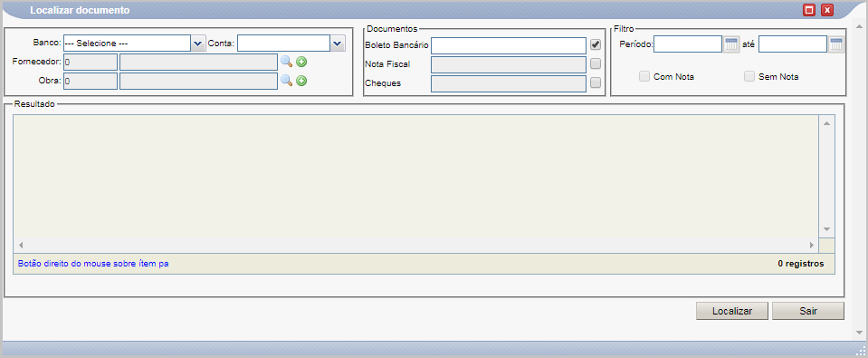The height and width of the screenshot is (358, 868).
Task: Open calendar for Período start date
Action: point(732,44)
